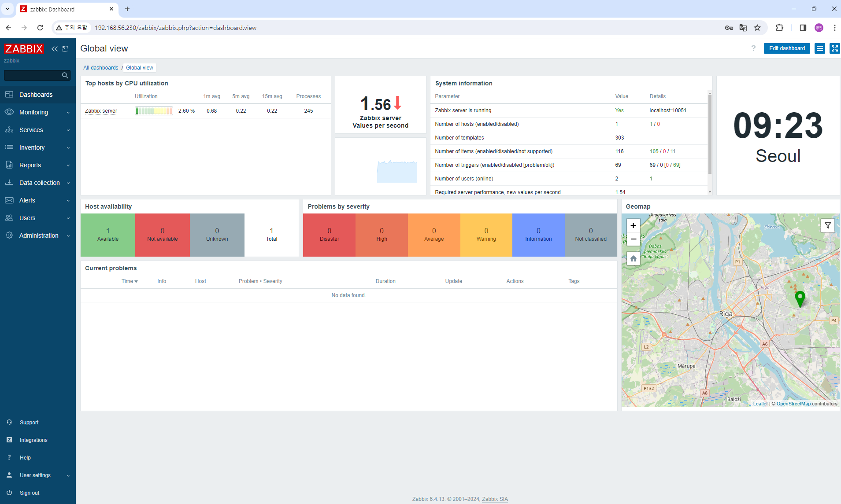This screenshot has height=504, width=841.
Task: Expand the Reports menu chevron
Action: click(68, 166)
